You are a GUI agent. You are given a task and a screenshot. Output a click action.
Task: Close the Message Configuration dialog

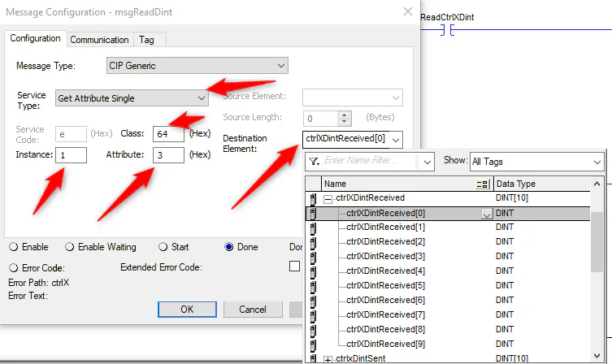(406, 11)
